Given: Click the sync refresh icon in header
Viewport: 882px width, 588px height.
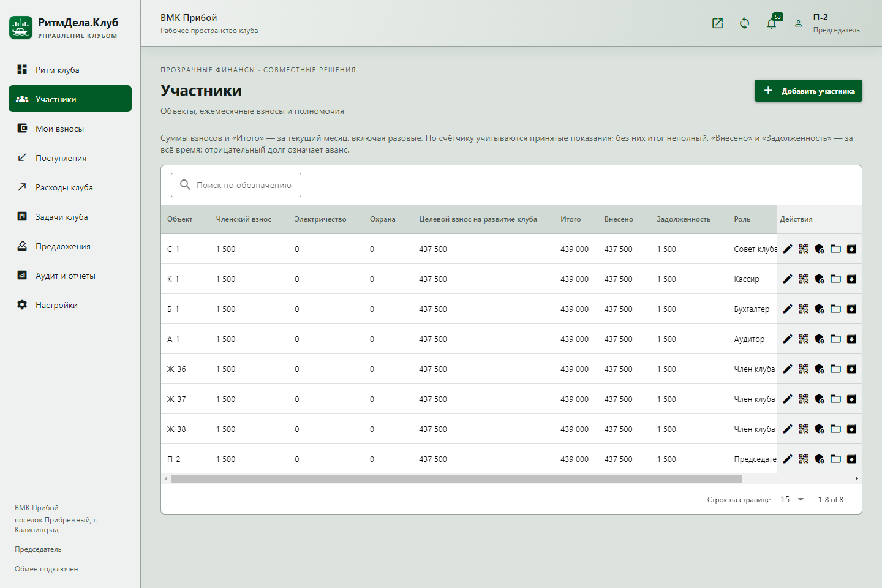Looking at the screenshot, I should coord(745,23).
